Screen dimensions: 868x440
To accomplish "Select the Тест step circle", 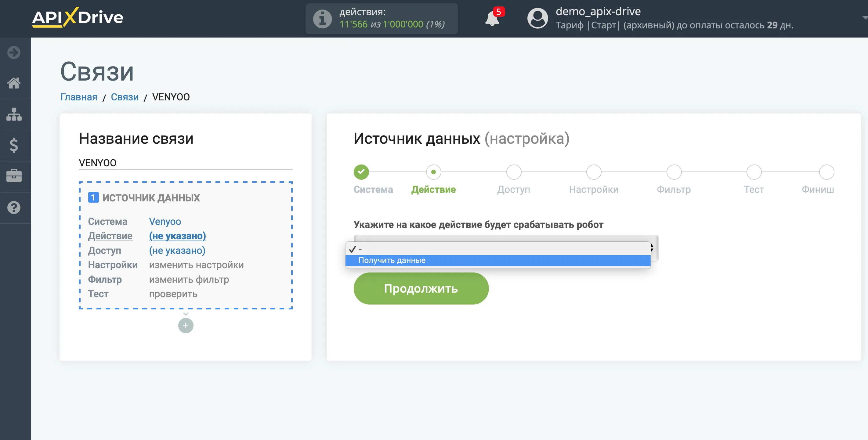I will [x=754, y=172].
